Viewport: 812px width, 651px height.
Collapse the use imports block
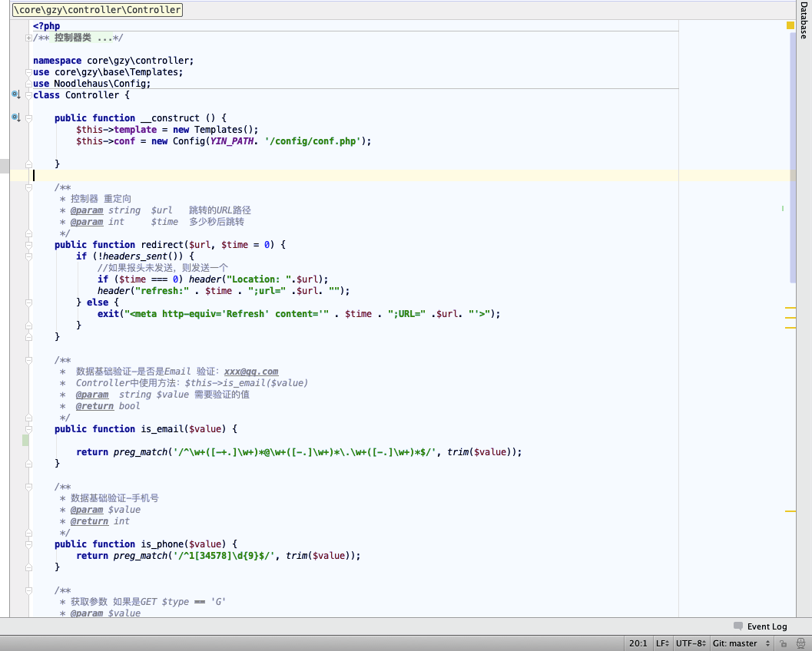(29, 72)
